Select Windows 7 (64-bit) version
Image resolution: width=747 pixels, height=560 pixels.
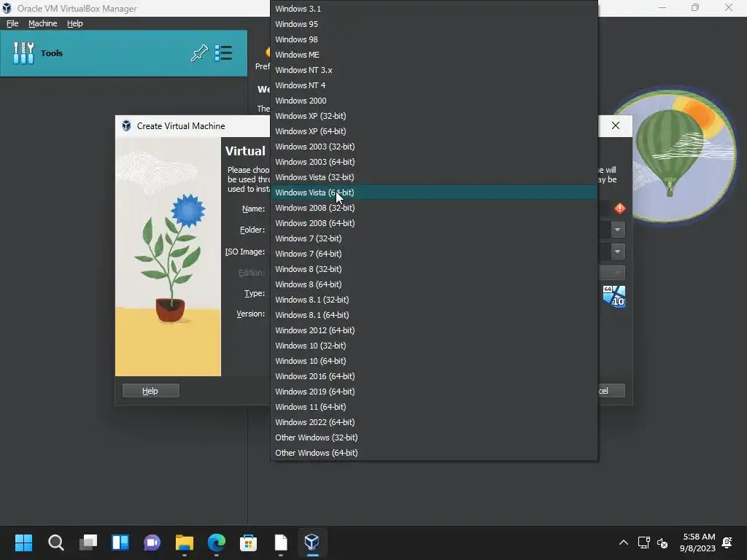pos(434,254)
